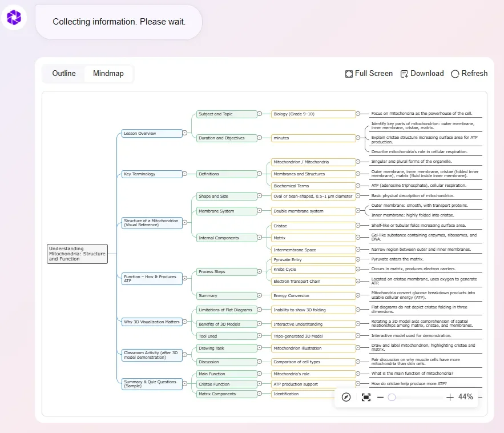Select the Drawing Task node
The height and width of the screenshot is (433, 504).
(227, 348)
